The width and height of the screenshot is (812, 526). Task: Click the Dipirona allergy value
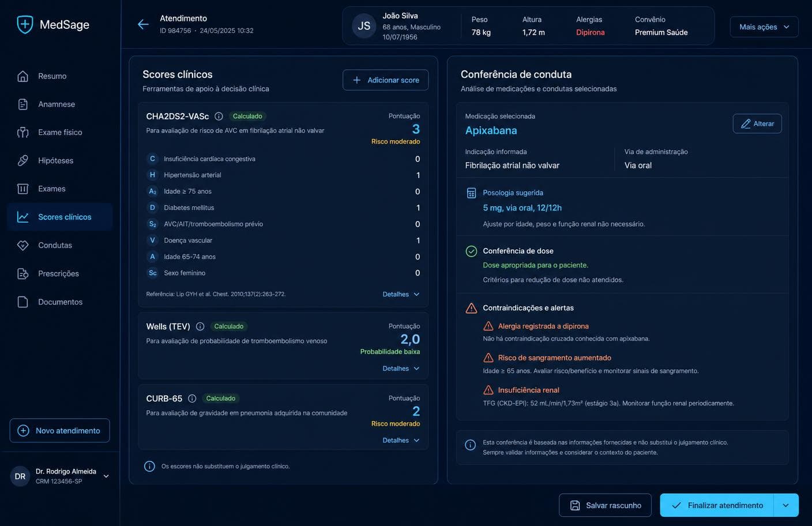(590, 32)
